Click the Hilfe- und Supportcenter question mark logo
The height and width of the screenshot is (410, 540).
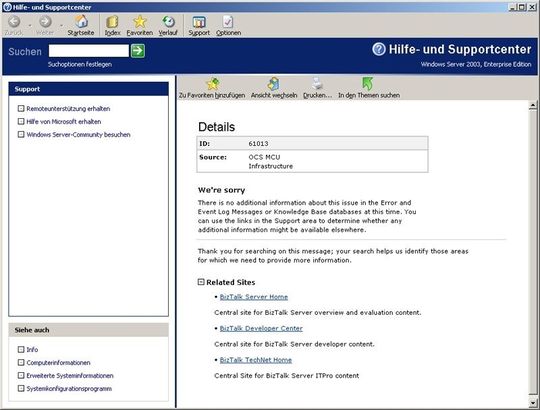(x=379, y=49)
